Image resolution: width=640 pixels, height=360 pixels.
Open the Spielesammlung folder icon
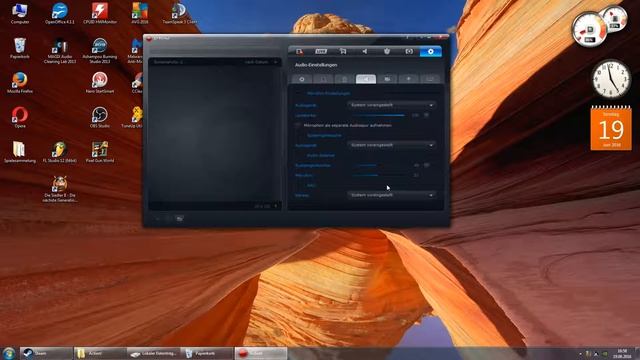click(x=20, y=152)
